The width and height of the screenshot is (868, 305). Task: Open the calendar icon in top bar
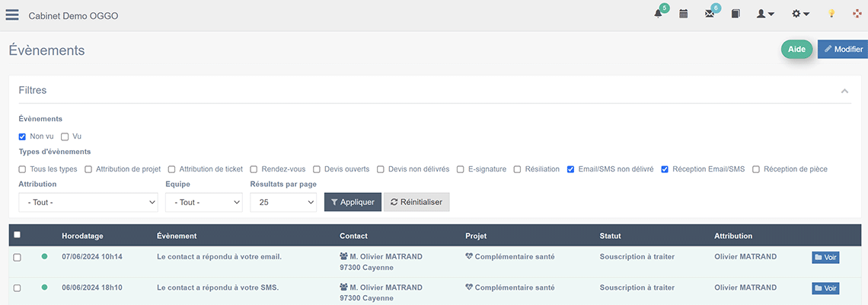[684, 14]
